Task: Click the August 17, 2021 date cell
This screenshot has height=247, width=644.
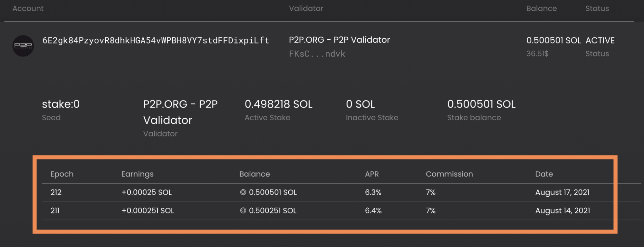Action: click(x=562, y=193)
